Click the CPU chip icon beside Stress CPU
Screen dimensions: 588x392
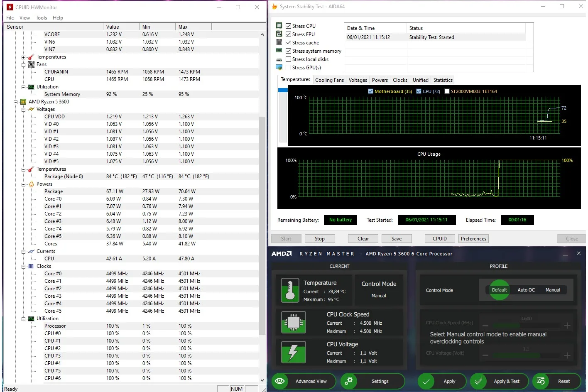279,26
